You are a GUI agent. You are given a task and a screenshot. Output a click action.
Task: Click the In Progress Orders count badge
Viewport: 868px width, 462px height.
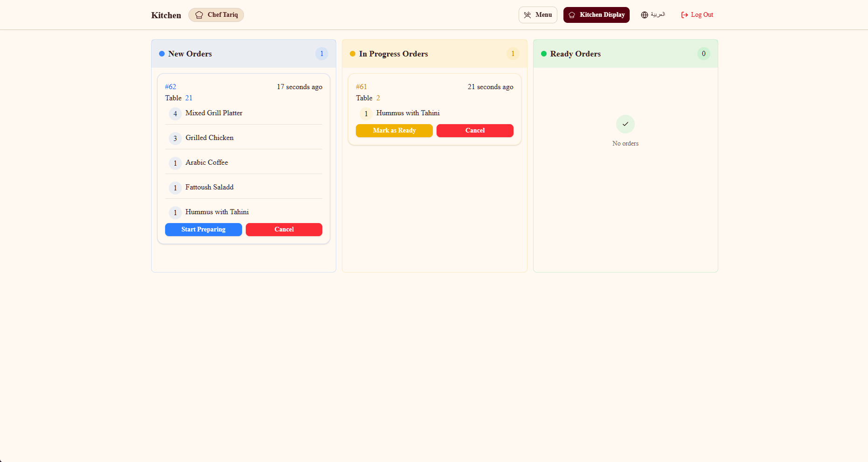point(513,54)
